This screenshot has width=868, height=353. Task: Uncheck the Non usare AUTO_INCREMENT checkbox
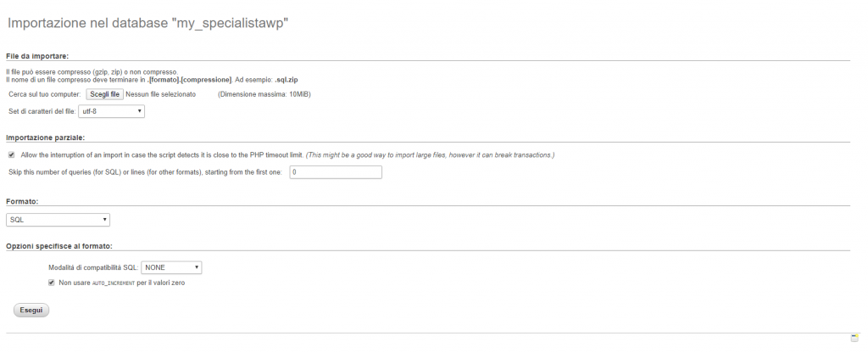(52, 283)
